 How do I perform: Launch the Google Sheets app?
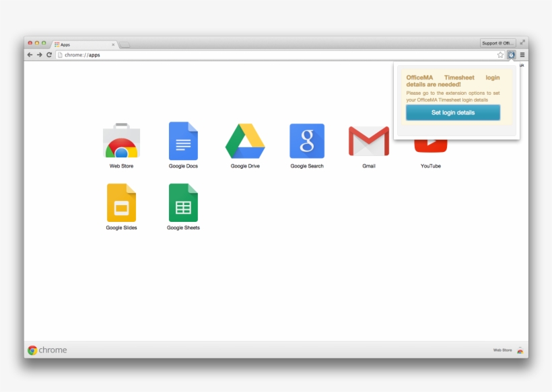pyautogui.click(x=182, y=202)
